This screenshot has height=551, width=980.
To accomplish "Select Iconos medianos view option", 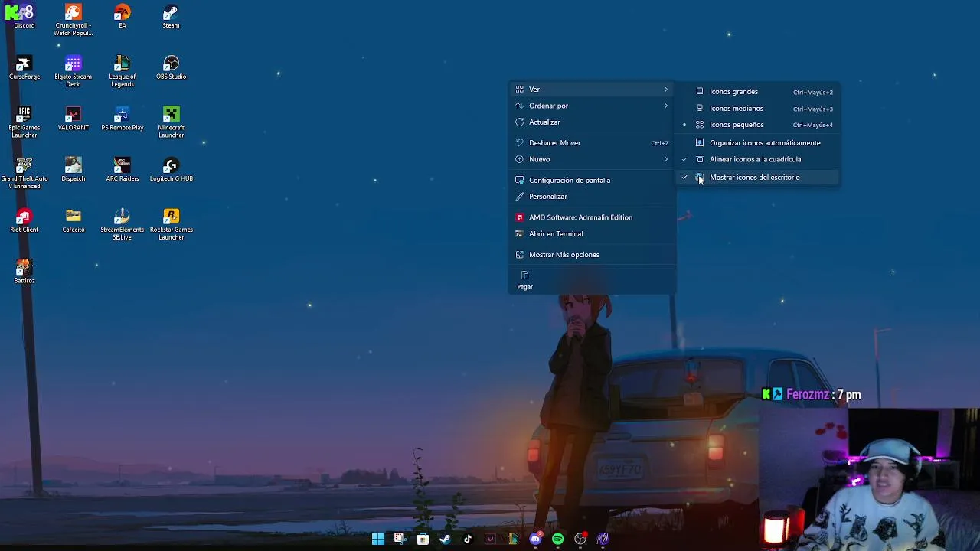I will [759, 109].
